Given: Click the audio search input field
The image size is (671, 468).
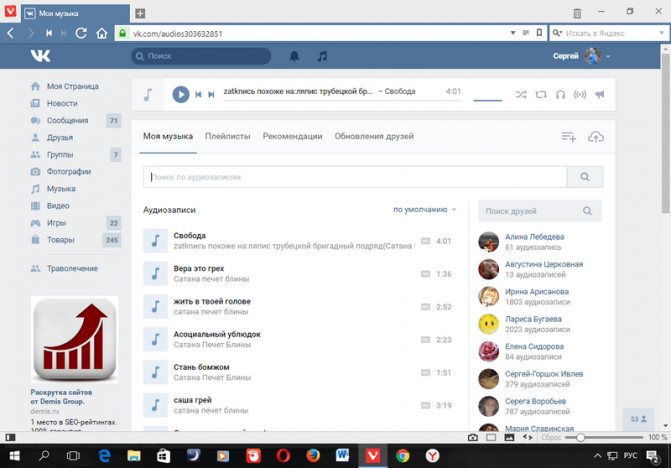Looking at the screenshot, I should point(355,177).
